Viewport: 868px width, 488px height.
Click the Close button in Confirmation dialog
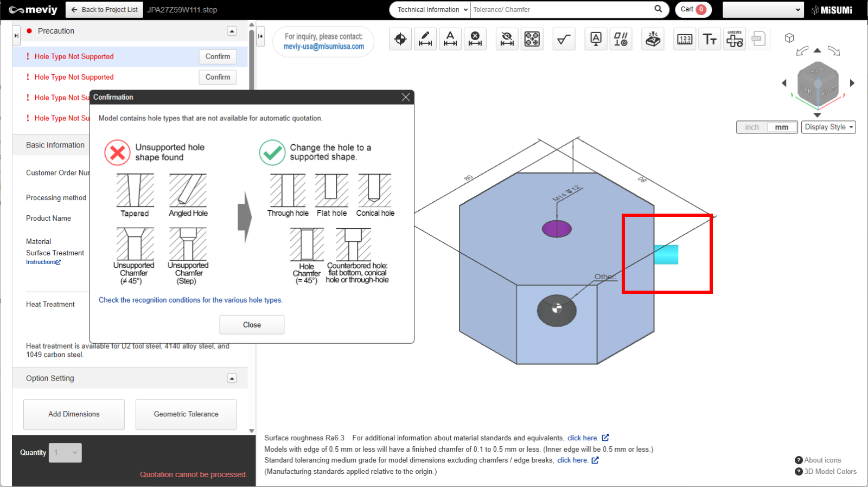(x=252, y=325)
